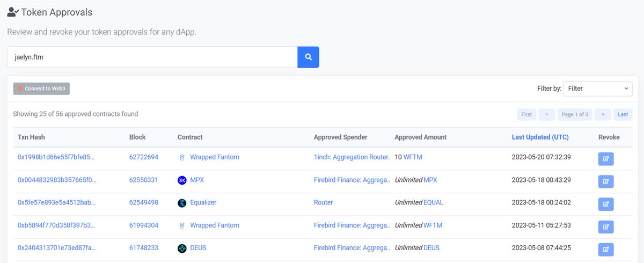Open transaction 0xb5894f770d358f397b3...
644x263 pixels.
coord(56,225)
